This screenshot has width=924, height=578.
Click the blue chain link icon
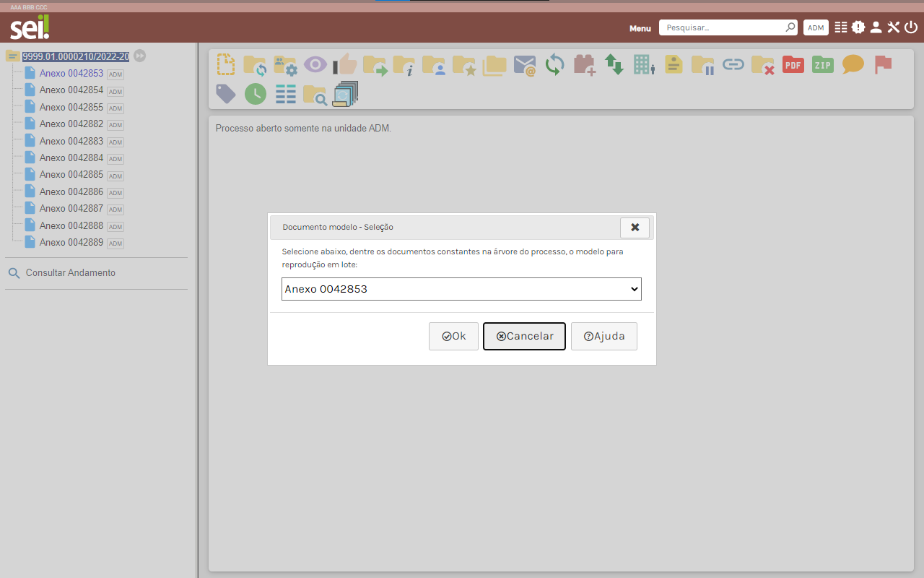click(x=733, y=65)
